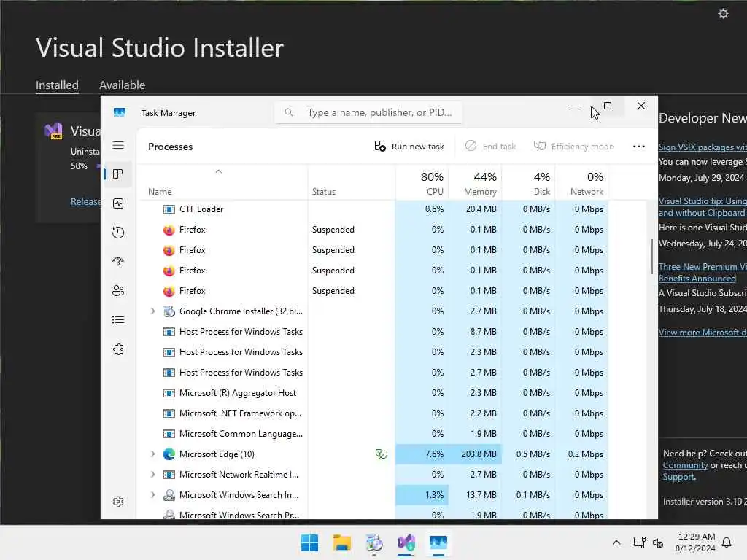Image resolution: width=747 pixels, height=560 pixels.
Task: Open View more Microsoft developer news link
Action: pyautogui.click(x=703, y=332)
